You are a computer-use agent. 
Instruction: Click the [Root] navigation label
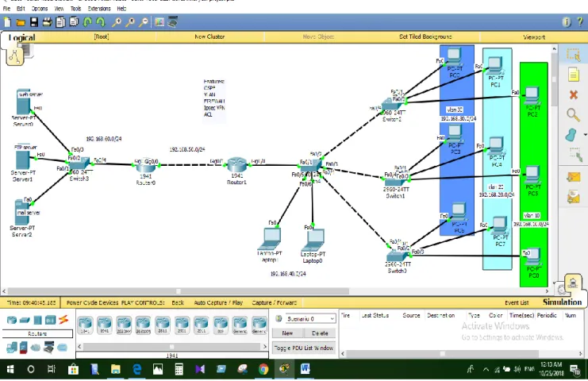point(102,37)
